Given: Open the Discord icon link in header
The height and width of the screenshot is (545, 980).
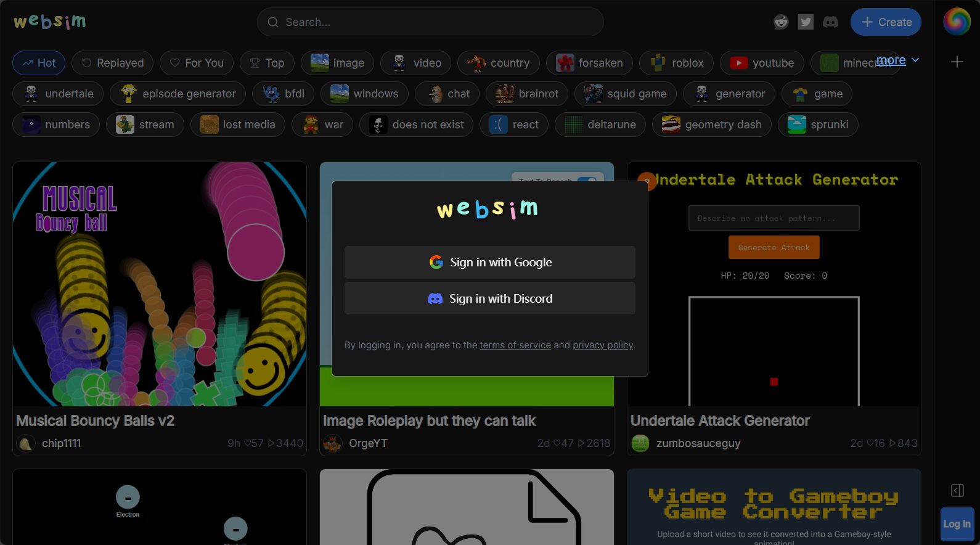Looking at the screenshot, I should pyautogui.click(x=830, y=22).
